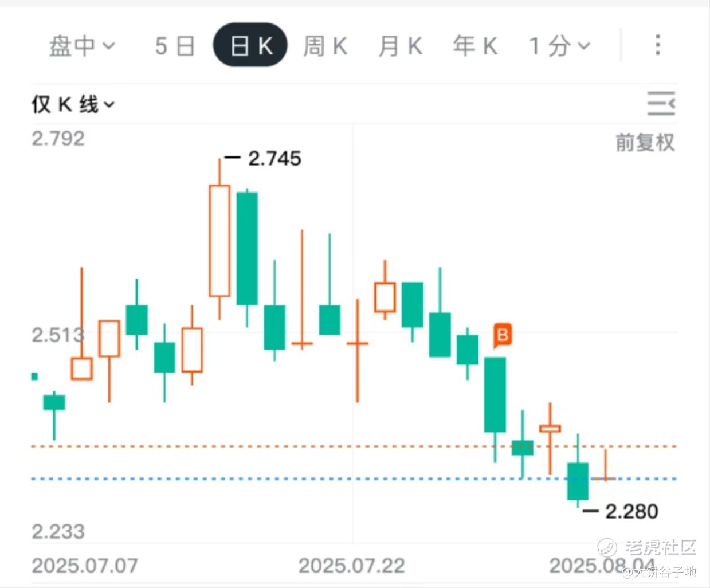Toggle the 前复权 adjustment option
Viewport: 710px width, 588px height.
645,142
